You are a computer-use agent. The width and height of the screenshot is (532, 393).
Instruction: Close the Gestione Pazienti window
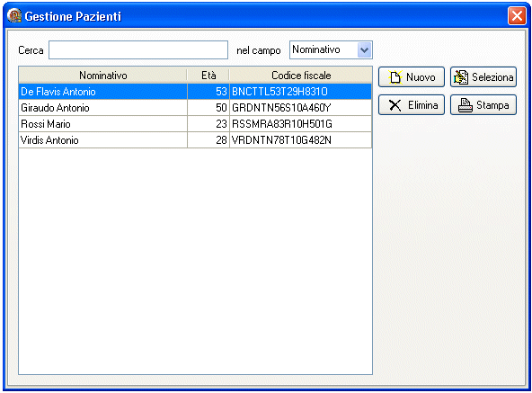coord(517,16)
